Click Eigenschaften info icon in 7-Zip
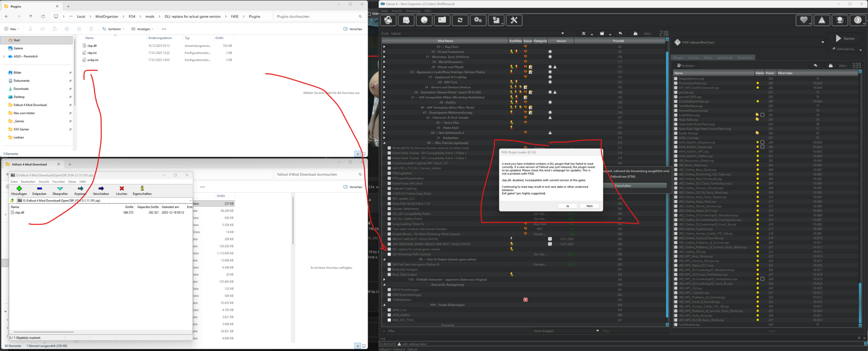The image size is (868, 351). 142,190
